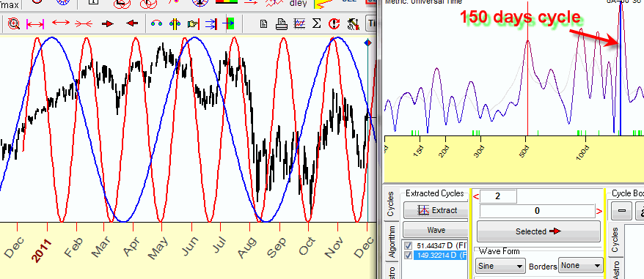
Task: Click the Wave button
Action: (436, 230)
